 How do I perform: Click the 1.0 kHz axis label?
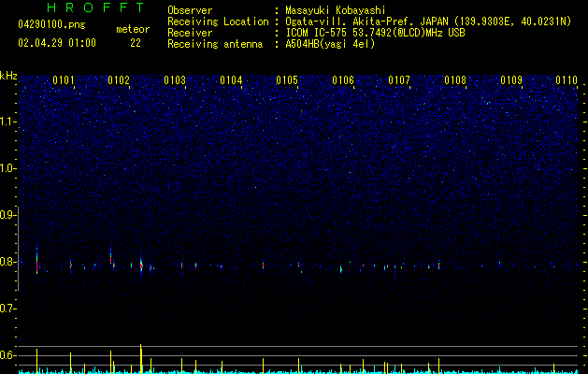tap(8, 168)
